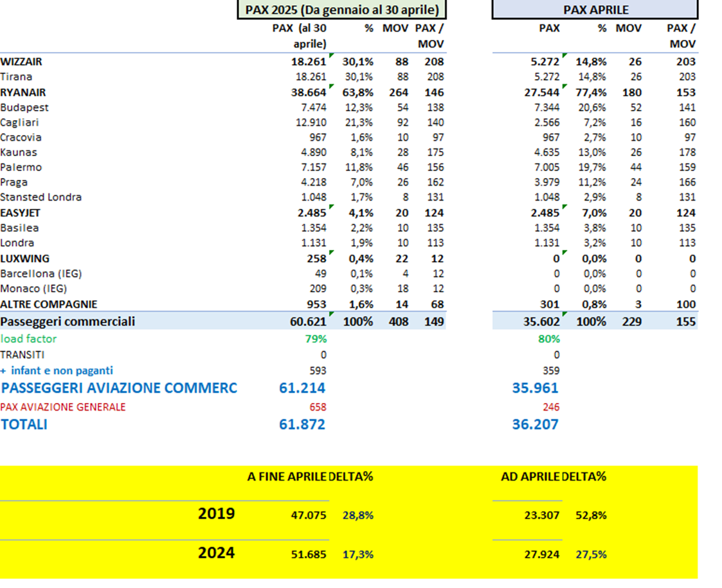The image size is (722, 588).
Task: Click ALTRE COMPAGNIE year-to-date PAX value 953
Action: pos(317,305)
